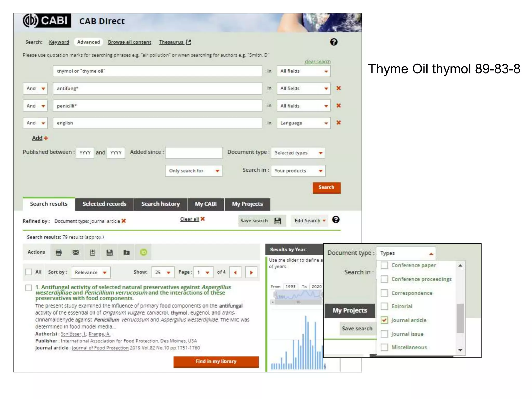Click the scrollbar thumb in document types list
532x399 pixels.
[x=460, y=318]
